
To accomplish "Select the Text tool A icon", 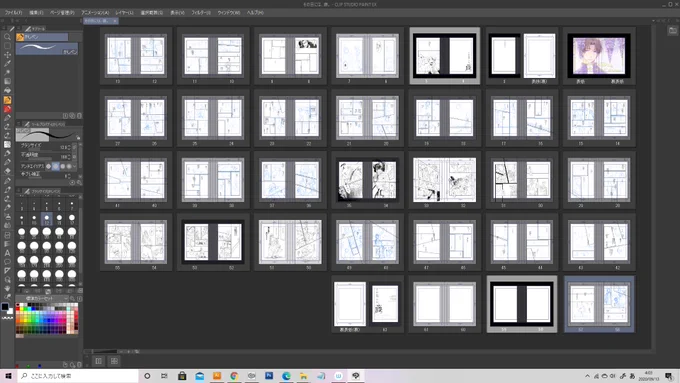I will pyautogui.click(x=7, y=253).
